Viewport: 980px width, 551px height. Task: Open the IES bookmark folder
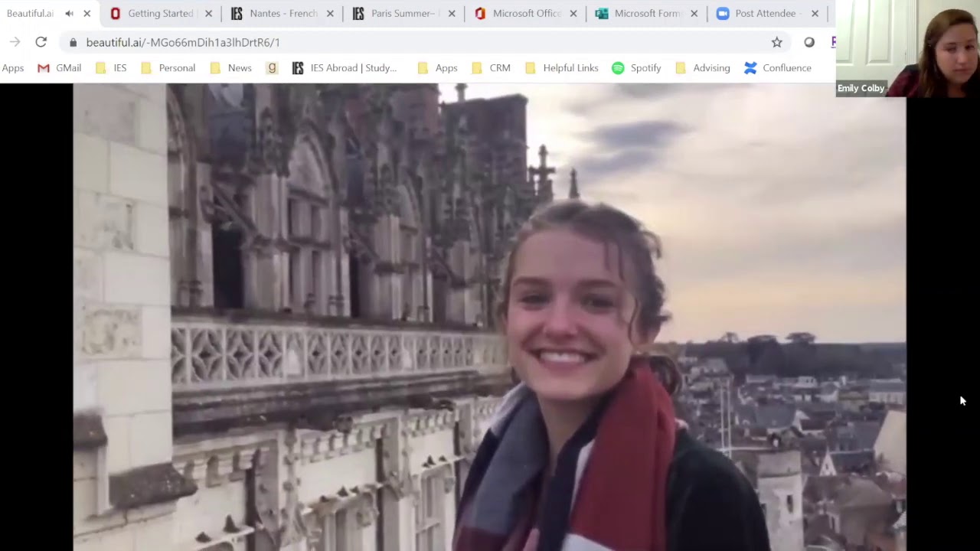pos(112,68)
